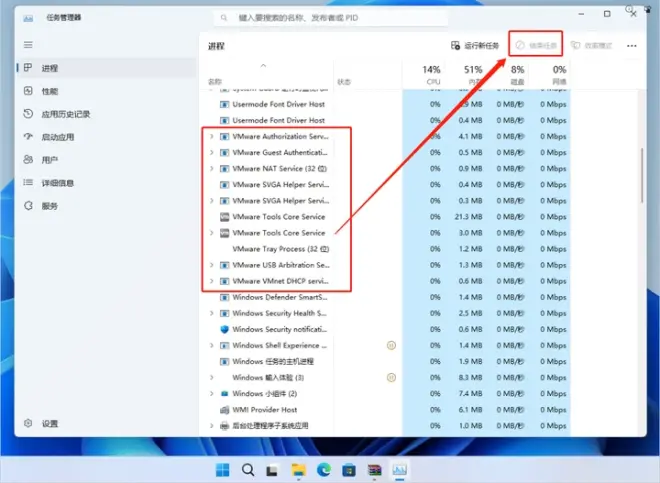Click the three-dot more options icon
Screen dimensions: 660x483
point(631,45)
